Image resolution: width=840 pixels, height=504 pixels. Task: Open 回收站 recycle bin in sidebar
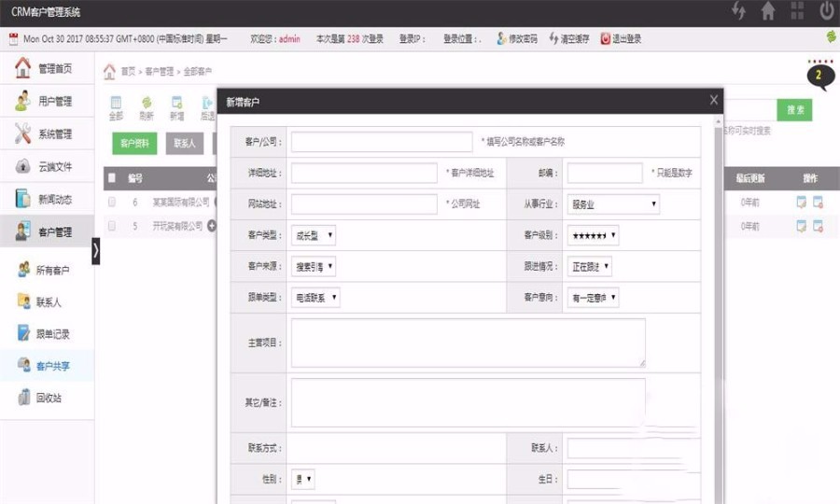click(x=48, y=398)
